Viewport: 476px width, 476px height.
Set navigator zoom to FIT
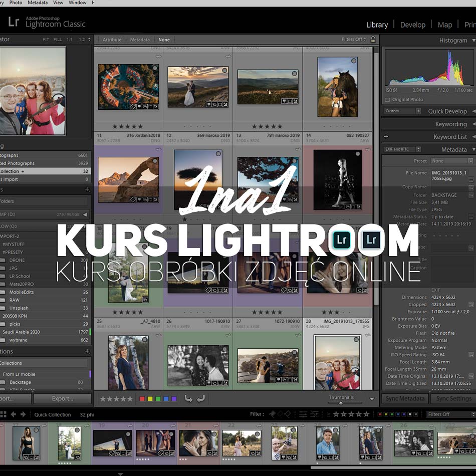pos(46,40)
